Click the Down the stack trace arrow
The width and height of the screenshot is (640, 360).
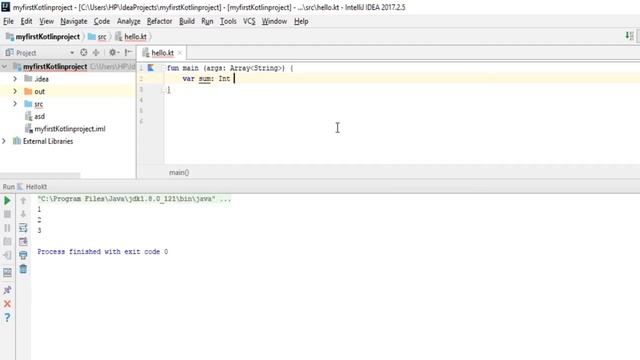(x=23, y=214)
